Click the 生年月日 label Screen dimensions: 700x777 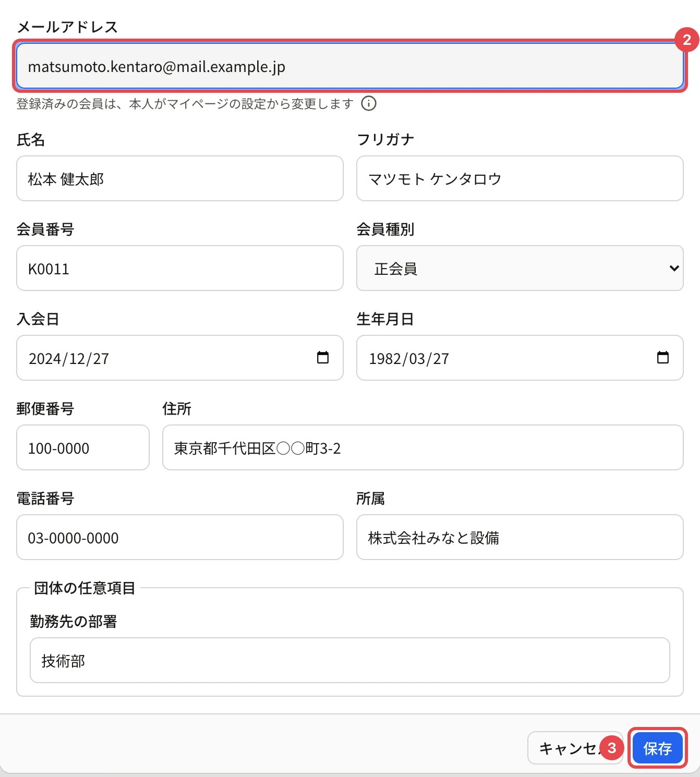click(x=385, y=319)
